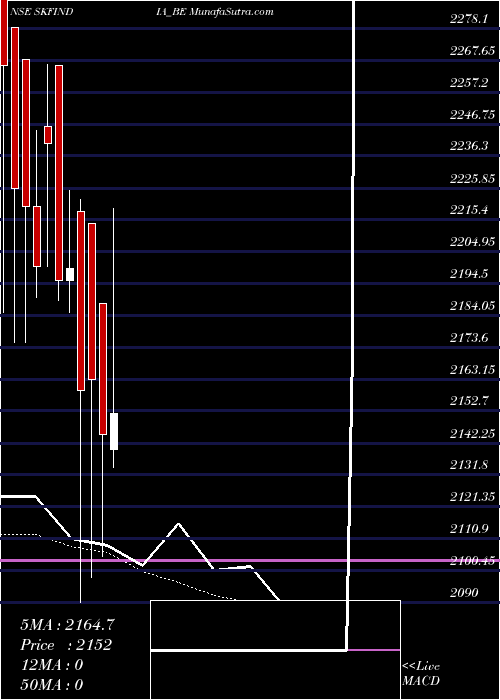
Task: Click the 2194.5 price axis label
Action: click(469, 274)
